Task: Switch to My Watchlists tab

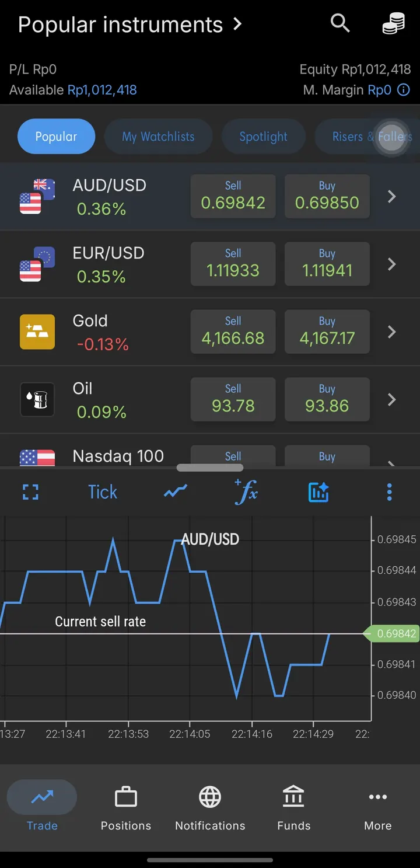Action: click(158, 137)
